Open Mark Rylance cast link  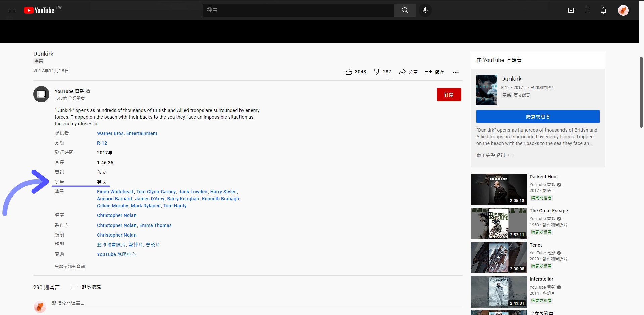[x=146, y=206]
